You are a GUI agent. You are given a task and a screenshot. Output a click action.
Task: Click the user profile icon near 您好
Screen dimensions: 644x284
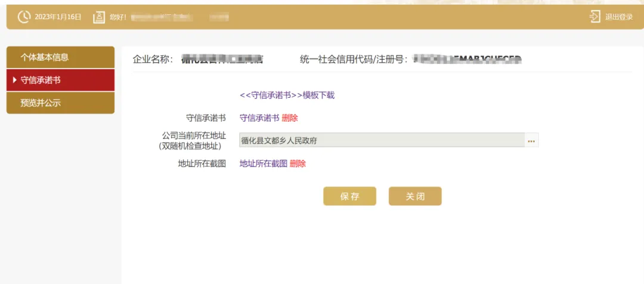pos(99,17)
